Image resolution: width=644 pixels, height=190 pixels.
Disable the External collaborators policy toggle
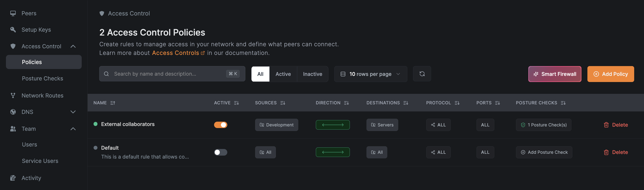tap(220, 125)
